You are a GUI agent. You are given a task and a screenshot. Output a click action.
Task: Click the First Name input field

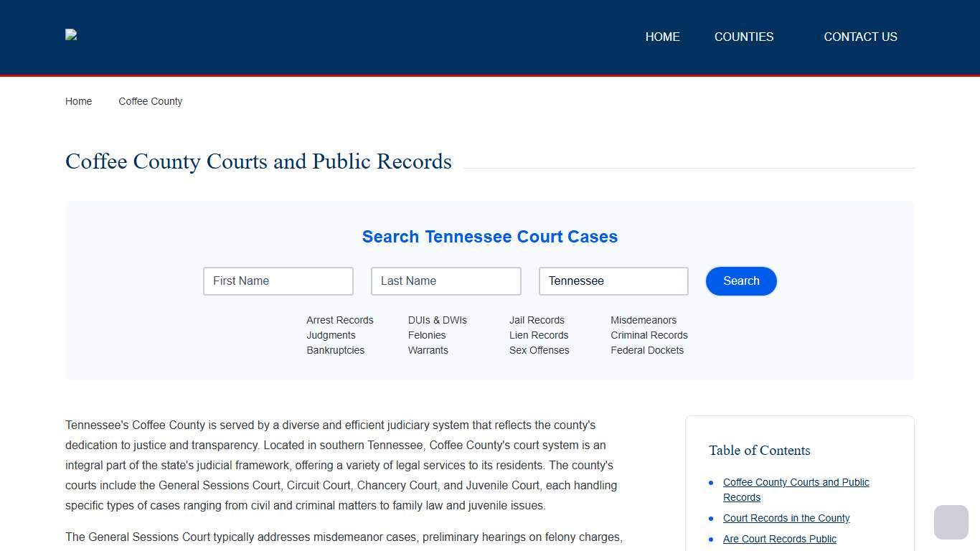(x=278, y=281)
